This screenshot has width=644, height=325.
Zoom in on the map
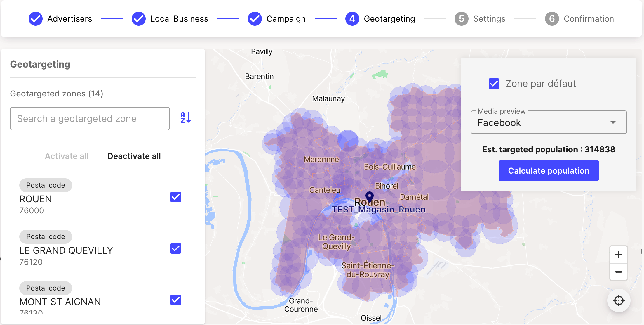(618, 255)
